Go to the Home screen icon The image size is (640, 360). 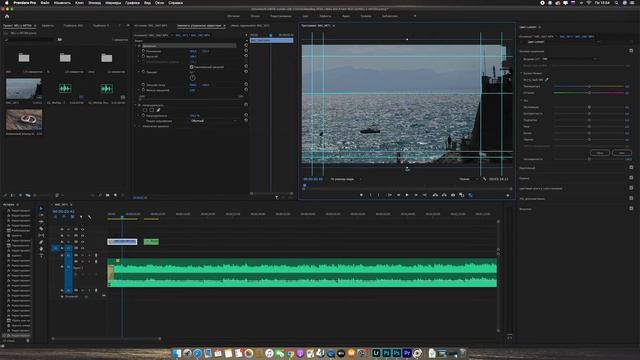click(x=7, y=16)
